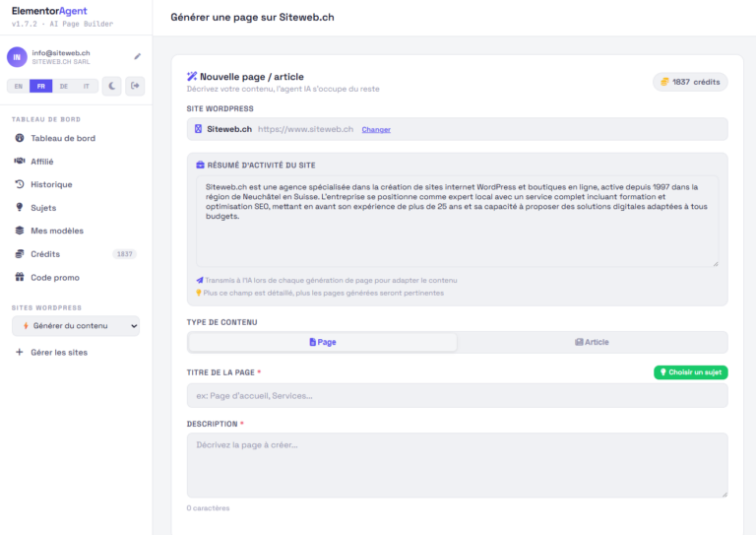This screenshot has height=535, width=756.
Task: Click the Description field resize handle
Action: pos(724,494)
